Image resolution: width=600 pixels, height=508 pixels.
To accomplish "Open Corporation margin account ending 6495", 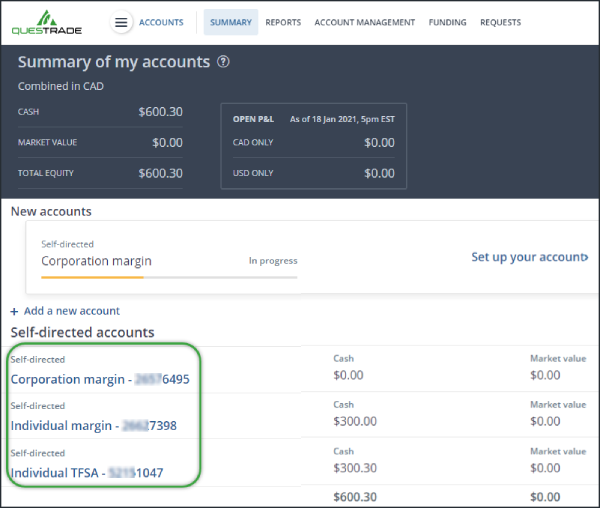I will coord(100,379).
